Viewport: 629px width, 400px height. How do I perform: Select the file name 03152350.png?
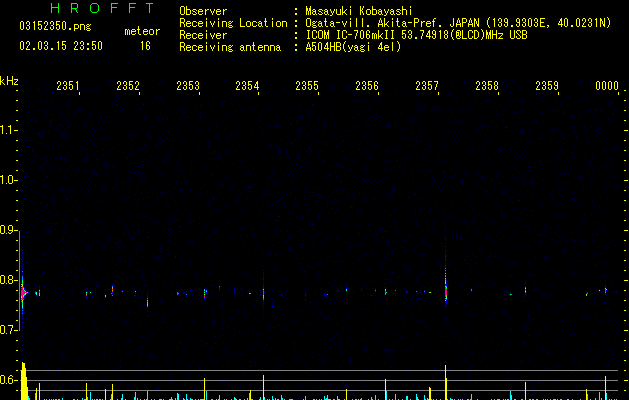coord(55,27)
